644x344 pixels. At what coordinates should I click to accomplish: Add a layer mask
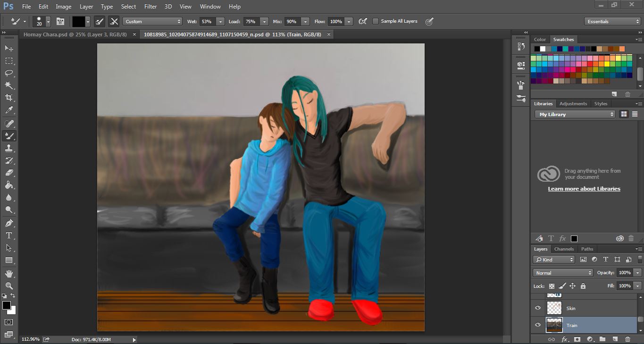point(577,339)
